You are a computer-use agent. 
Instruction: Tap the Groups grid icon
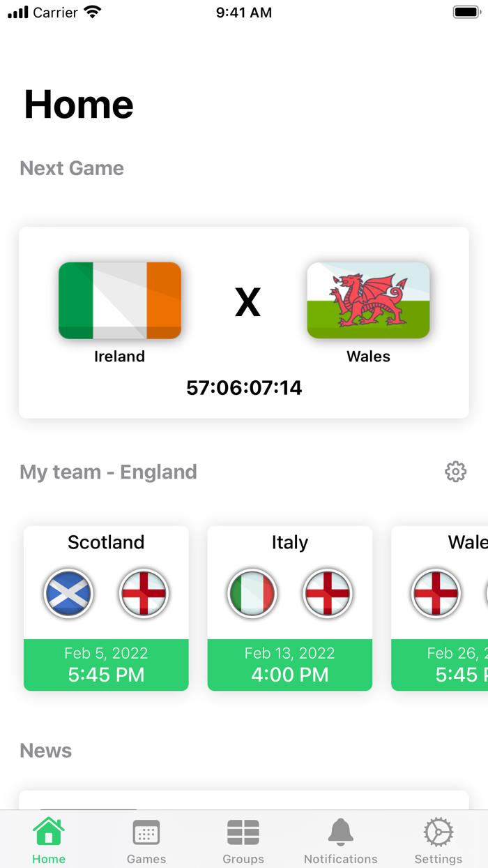point(243,832)
